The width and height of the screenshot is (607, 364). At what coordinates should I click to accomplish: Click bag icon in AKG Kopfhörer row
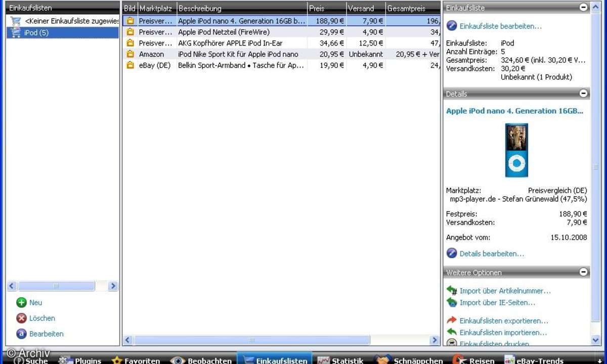pyautogui.click(x=130, y=43)
